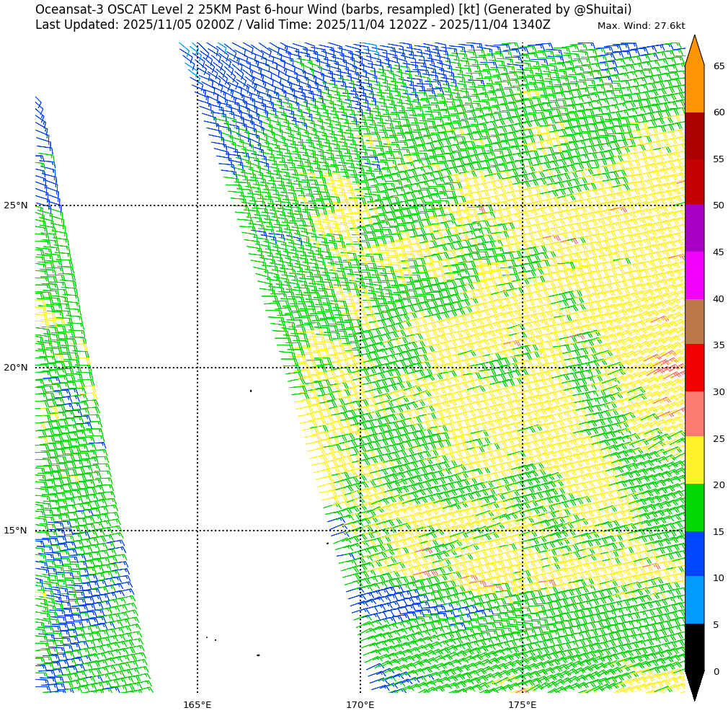Click the black lower extension arrow of the colorbar
The image size is (728, 713).
click(x=694, y=683)
